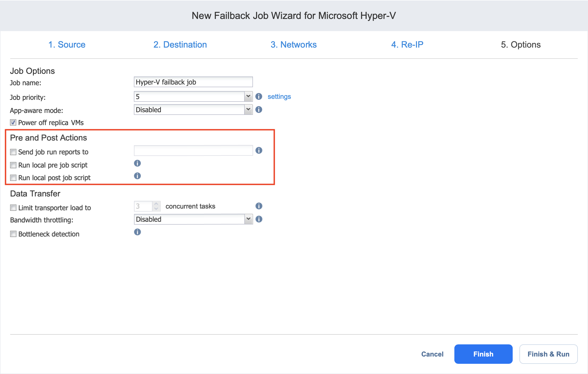588x374 pixels.
Task: Tick Run local pre job script checkbox
Action: pyautogui.click(x=13, y=165)
